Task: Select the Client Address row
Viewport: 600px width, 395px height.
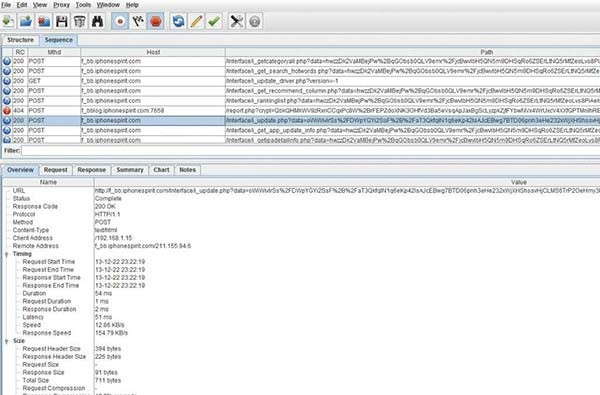Action: (x=301, y=238)
